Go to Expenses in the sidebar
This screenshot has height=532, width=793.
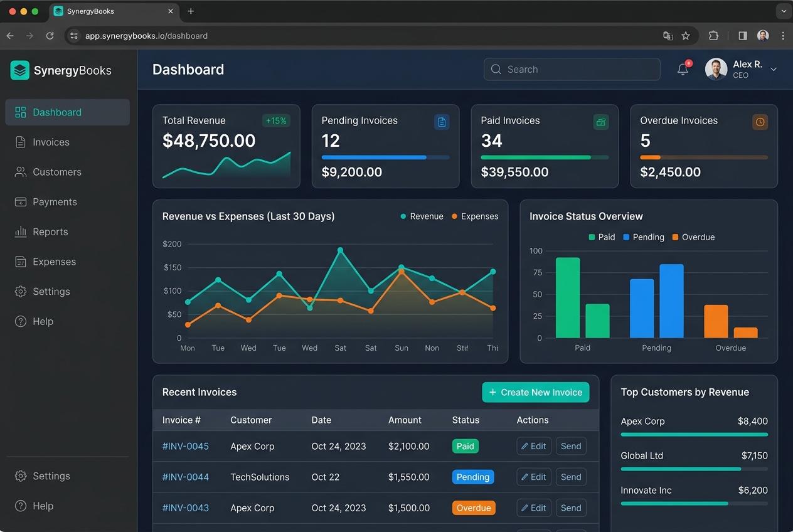pyautogui.click(x=67, y=262)
